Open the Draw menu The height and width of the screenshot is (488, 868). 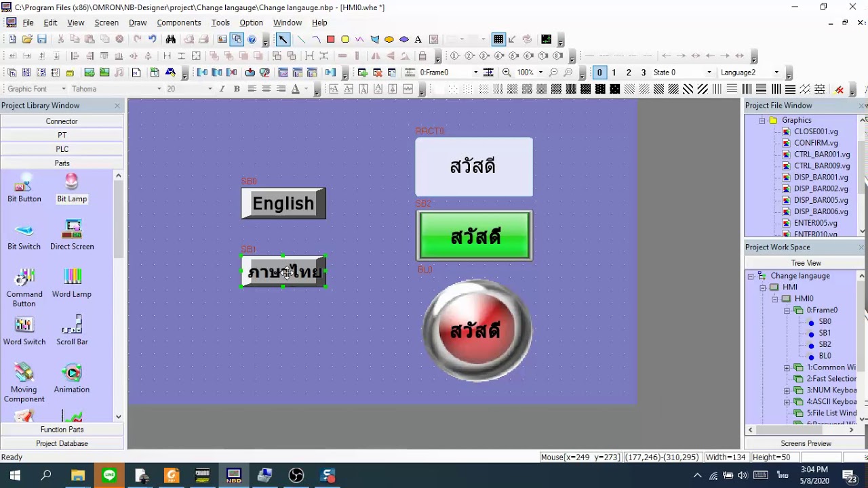point(138,22)
